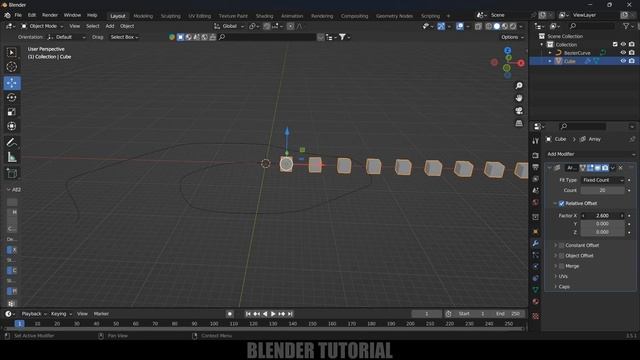Hide BezierCurve in viewport with eye icon

click(623, 53)
